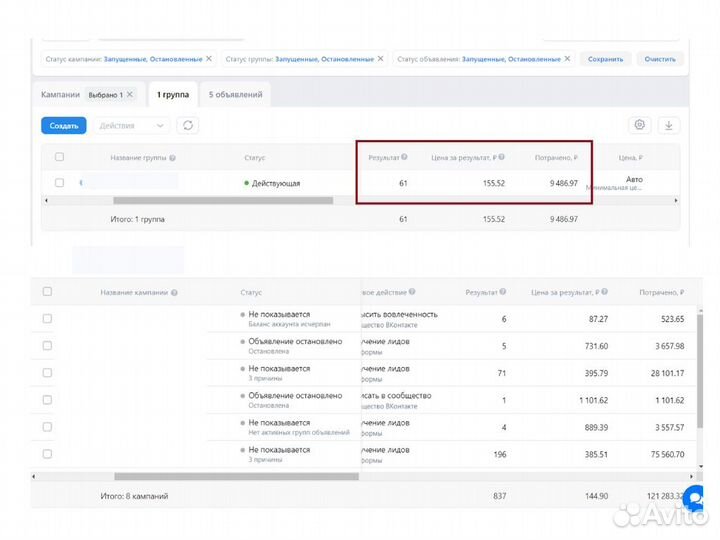Sort by Статус column in campaigns table
This screenshot has width=720, height=540.
click(x=251, y=292)
